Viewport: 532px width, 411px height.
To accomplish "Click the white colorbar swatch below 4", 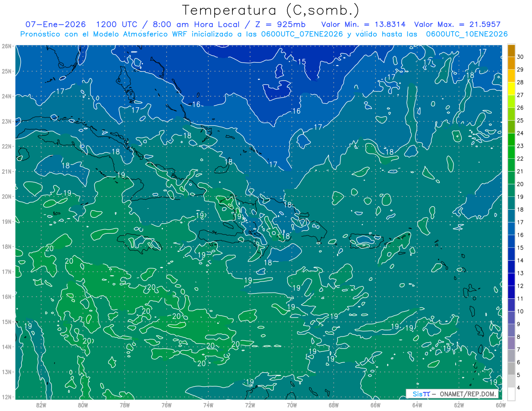I will 511,393.
